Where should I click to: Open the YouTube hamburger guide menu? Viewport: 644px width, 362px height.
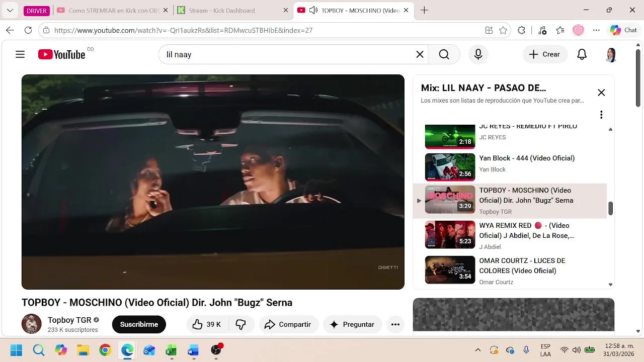pyautogui.click(x=20, y=54)
